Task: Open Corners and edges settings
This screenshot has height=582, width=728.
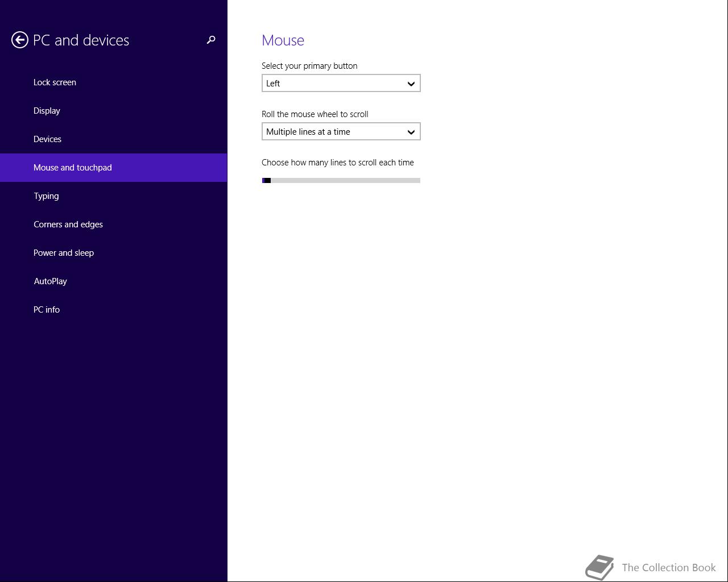Action: 113,225
